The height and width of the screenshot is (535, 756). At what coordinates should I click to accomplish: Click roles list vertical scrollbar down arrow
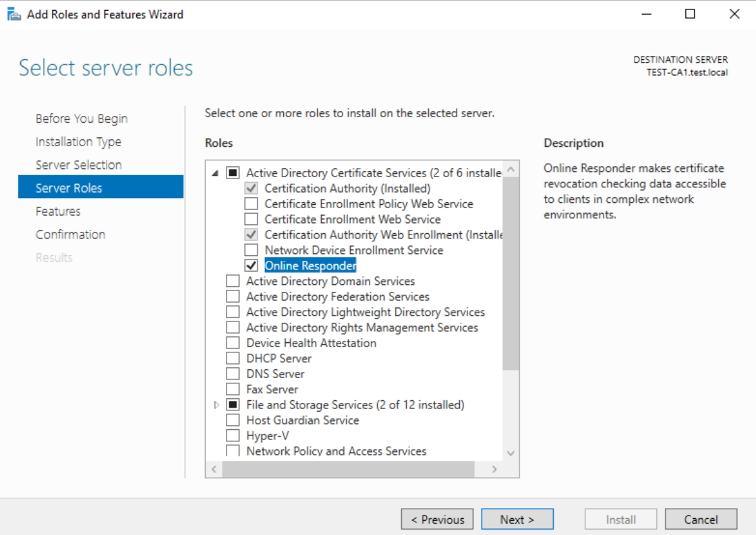click(x=511, y=453)
